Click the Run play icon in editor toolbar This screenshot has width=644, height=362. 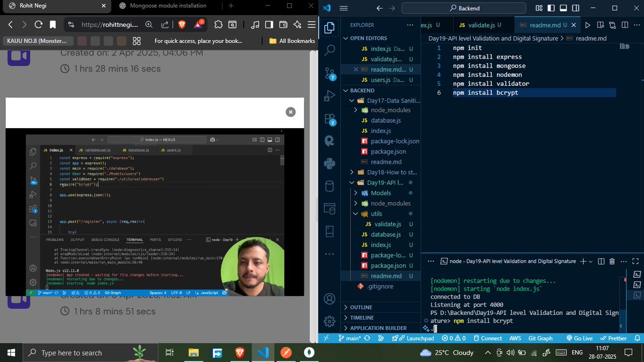coord(588,25)
